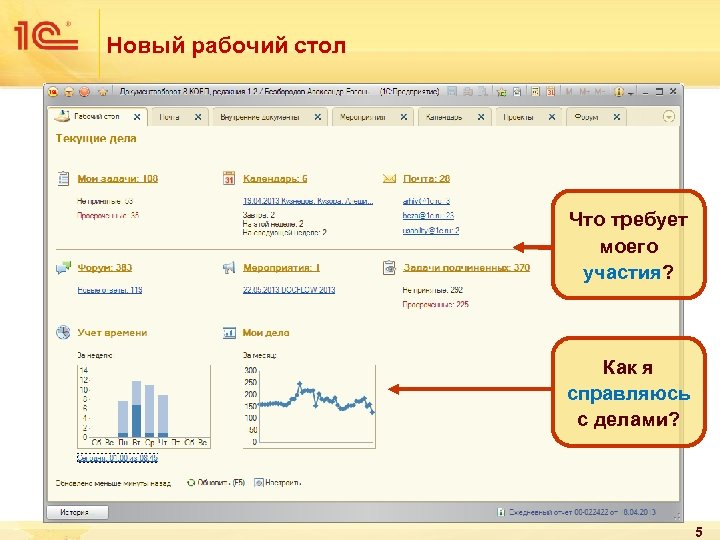Screen dimensions: 720x540
Task: Click the Просроченные: 225 text under Задачи подчиненных
Action: (435, 304)
